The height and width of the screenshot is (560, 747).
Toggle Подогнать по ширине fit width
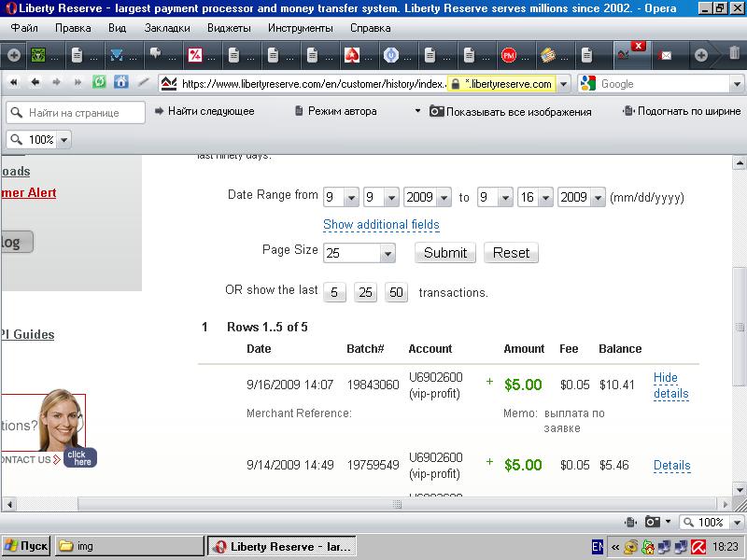pyautogui.click(x=682, y=111)
